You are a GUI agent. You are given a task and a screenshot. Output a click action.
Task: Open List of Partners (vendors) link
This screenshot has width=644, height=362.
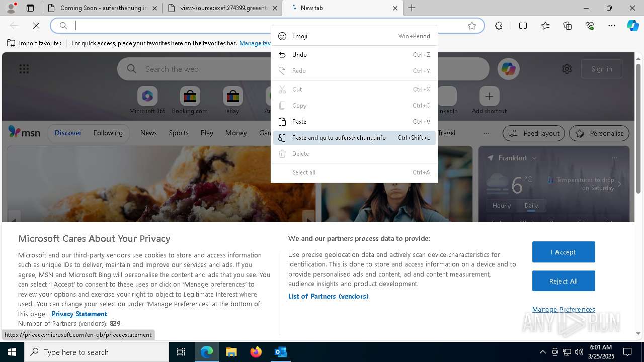pos(328,296)
